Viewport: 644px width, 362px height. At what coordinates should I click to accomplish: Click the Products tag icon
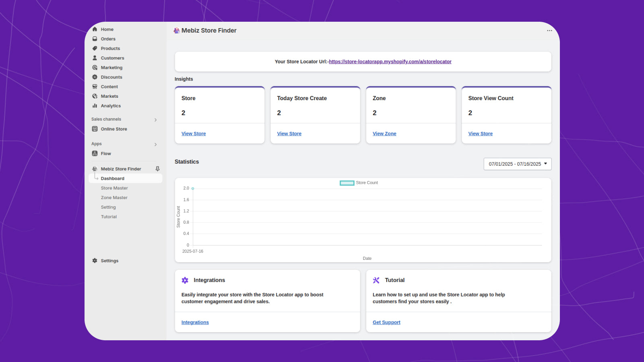coord(95,48)
